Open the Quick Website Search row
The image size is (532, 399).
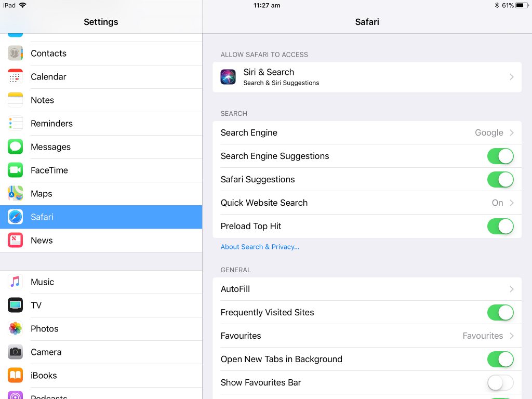click(x=367, y=203)
